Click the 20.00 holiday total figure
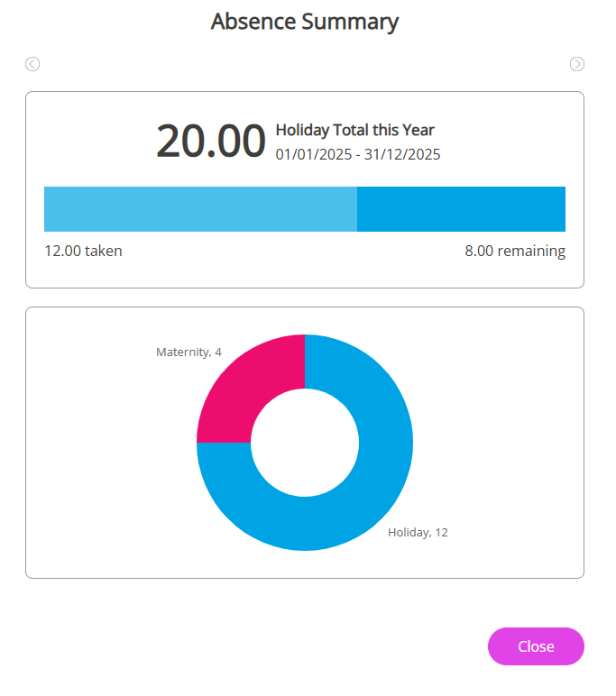Image resolution: width=616 pixels, height=696 pixels. (x=211, y=142)
